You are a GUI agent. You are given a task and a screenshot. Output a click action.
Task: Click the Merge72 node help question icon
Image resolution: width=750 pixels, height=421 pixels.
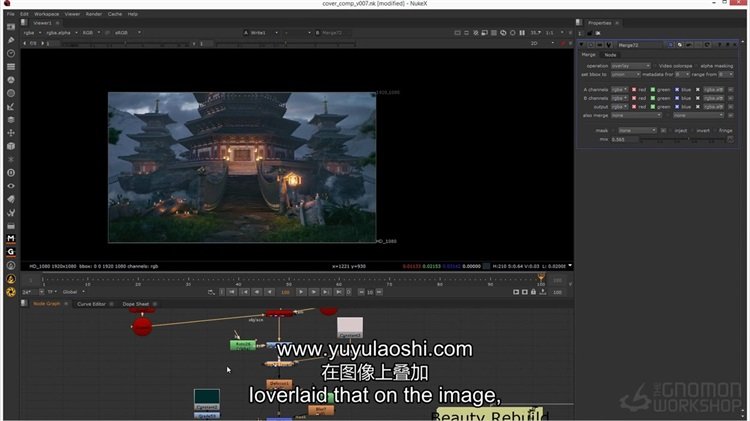pyautogui.click(x=720, y=44)
